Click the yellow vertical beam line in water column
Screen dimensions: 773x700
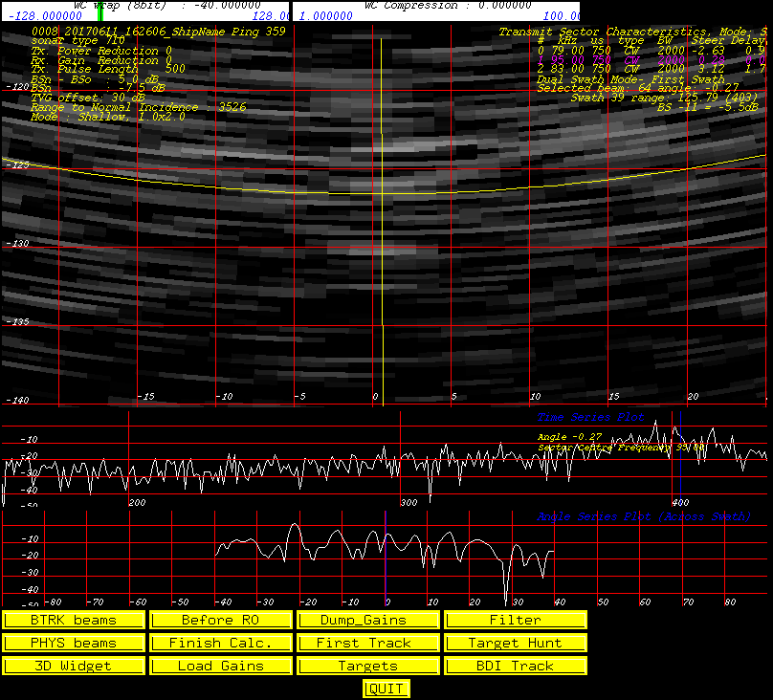pyautogui.click(x=382, y=222)
